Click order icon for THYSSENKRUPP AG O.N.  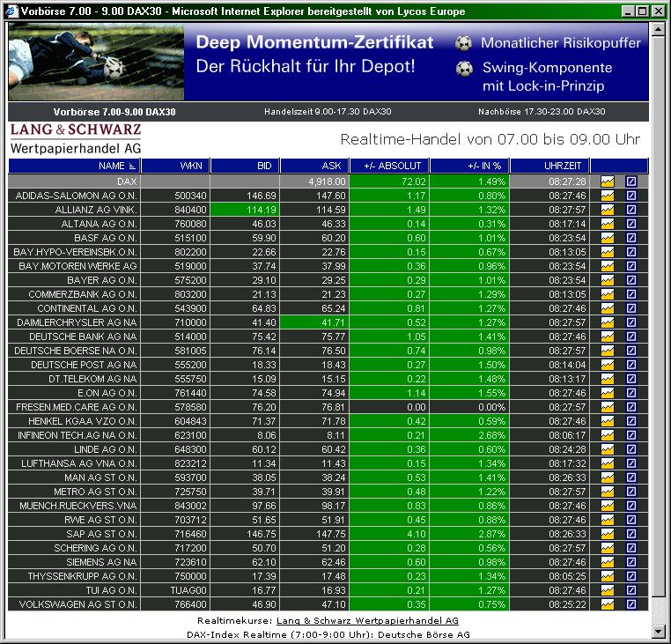pyautogui.click(x=631, y=576)
